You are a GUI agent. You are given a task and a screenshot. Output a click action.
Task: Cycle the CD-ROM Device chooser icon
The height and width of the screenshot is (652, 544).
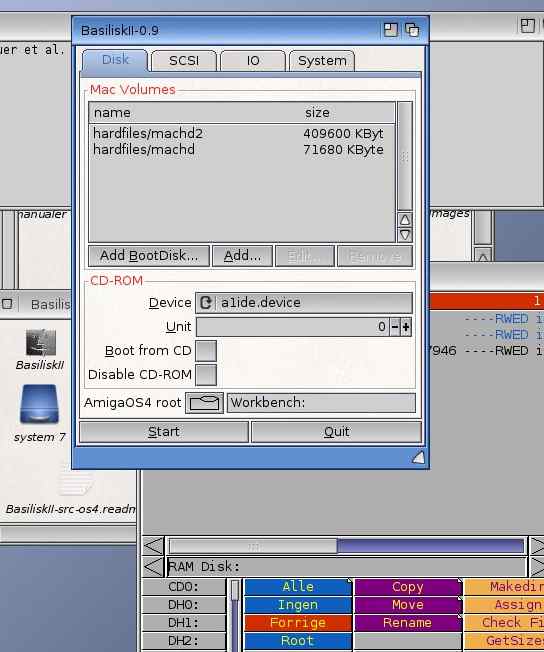click(x=206, y=302)
